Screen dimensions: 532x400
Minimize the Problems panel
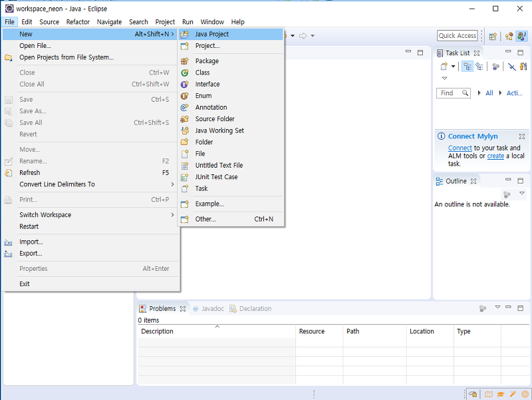pos(508,307)
